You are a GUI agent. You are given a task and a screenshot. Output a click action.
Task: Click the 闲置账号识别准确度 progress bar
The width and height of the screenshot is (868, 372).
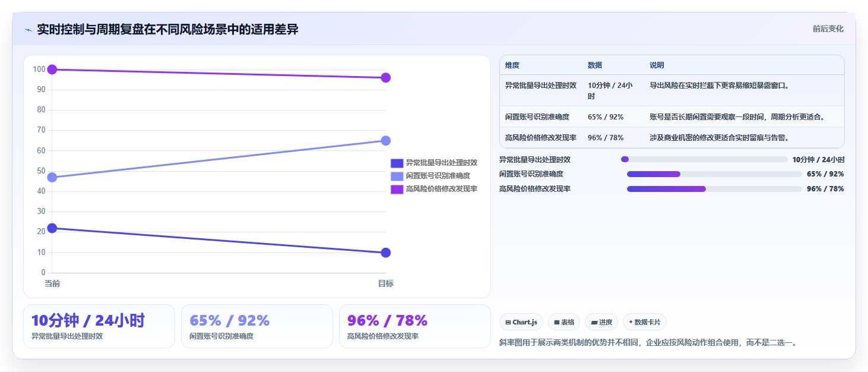pos(714,174)
